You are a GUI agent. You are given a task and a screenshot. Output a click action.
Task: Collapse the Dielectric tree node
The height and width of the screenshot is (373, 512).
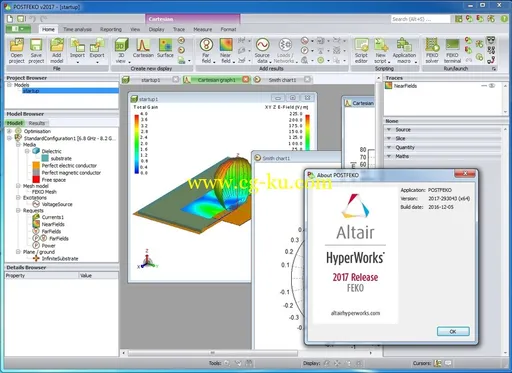click(x=27, y=151)
